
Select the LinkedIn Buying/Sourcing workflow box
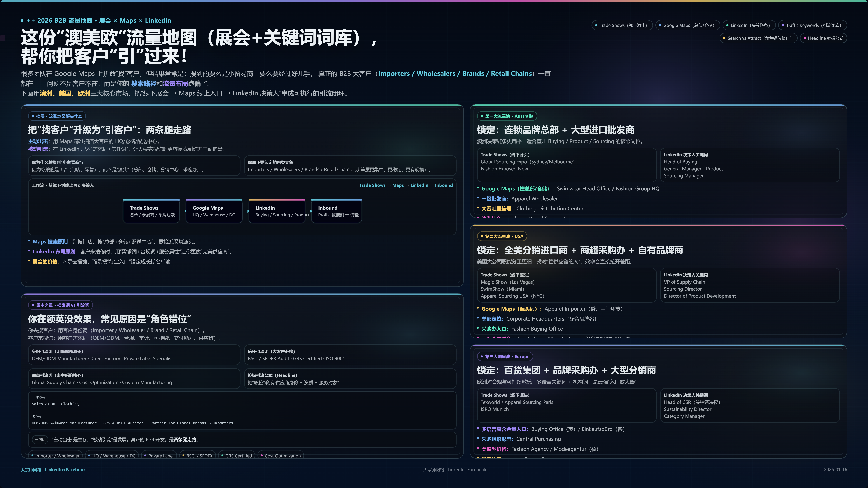click(x=277, y=211)
